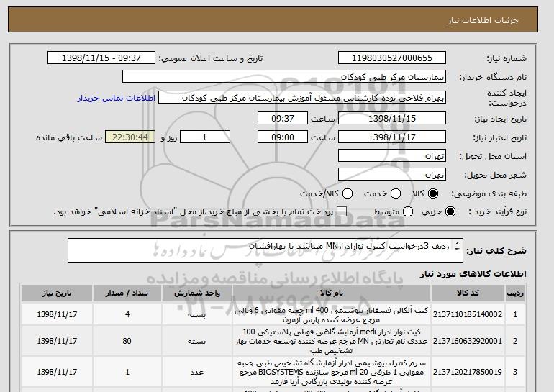This screenshot has width=554, height=392.
Task: Select item code 2137120217850019
Action: (x=468, y=372)
